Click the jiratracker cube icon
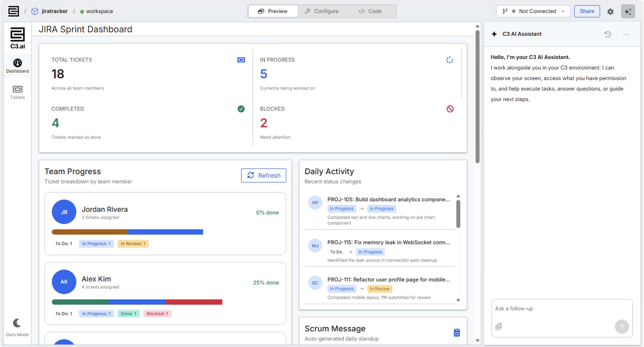The image size is (644, 347). pos(34,11)
